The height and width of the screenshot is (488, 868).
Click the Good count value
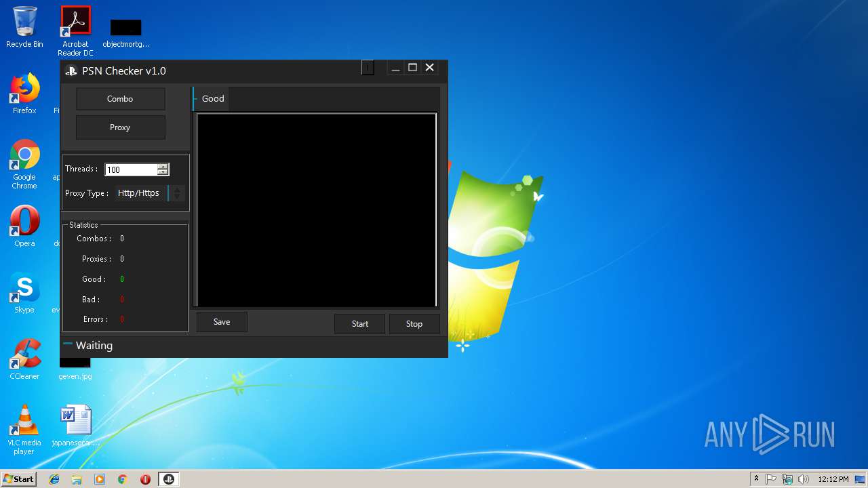(x=122, y=279)
